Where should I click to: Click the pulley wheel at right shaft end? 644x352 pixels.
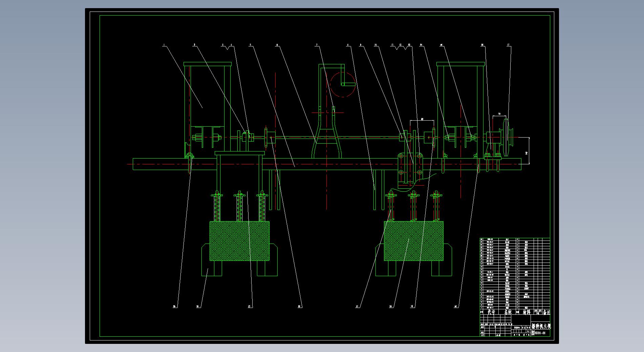(507, 137)
